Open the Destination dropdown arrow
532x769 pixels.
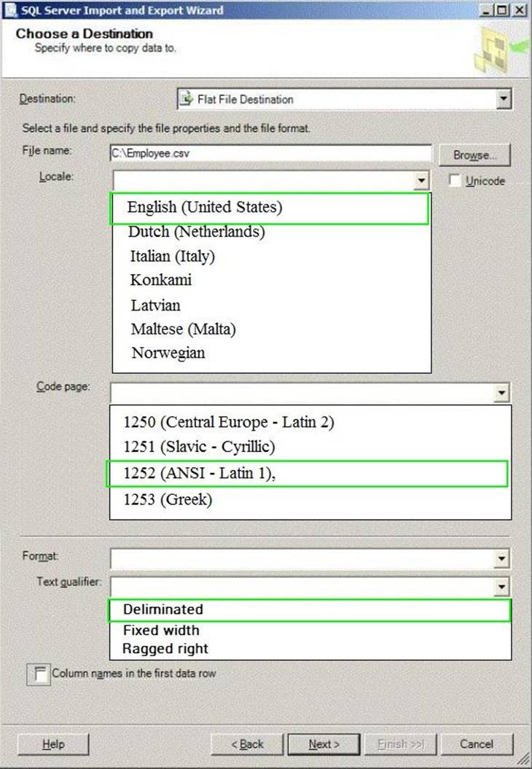click(503, 99)
